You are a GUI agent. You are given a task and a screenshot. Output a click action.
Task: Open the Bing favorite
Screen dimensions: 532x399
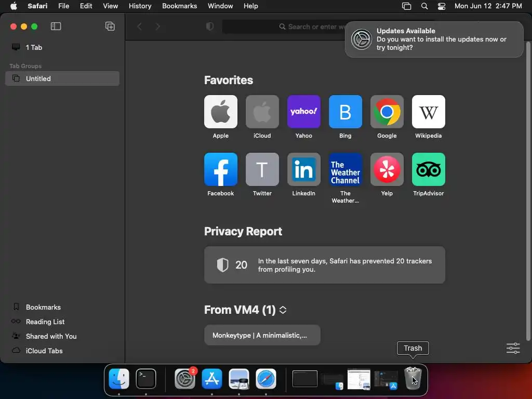pyautogui.click(x=345, y=112)
